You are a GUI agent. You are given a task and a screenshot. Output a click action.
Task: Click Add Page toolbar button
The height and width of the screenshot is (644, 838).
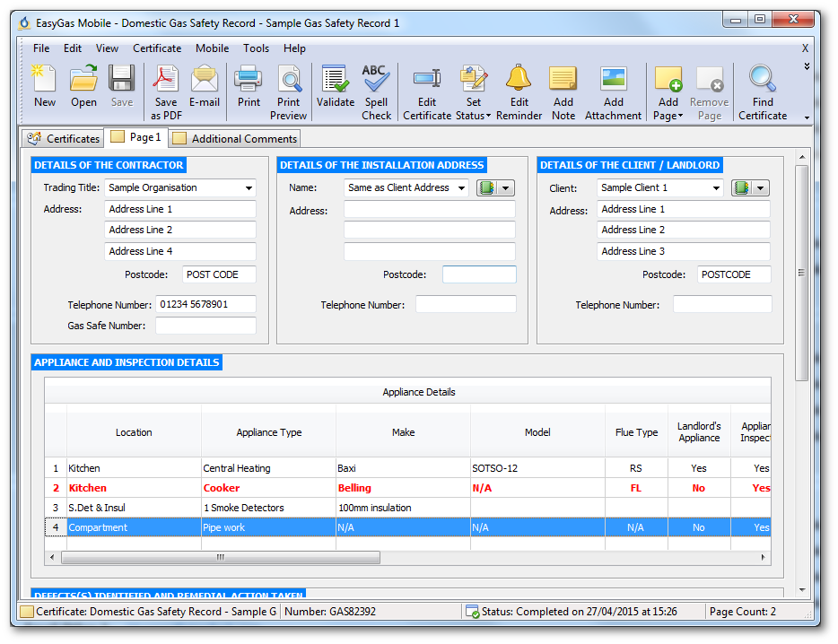[668, 92]
